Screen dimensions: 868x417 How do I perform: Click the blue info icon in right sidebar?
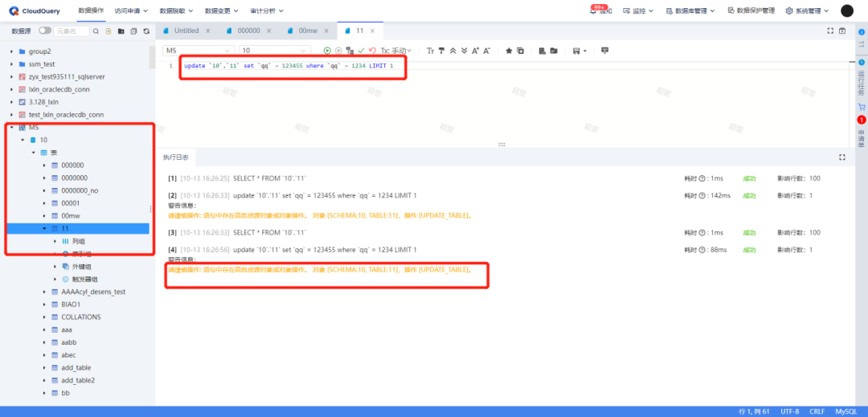(x=862, y=32)
